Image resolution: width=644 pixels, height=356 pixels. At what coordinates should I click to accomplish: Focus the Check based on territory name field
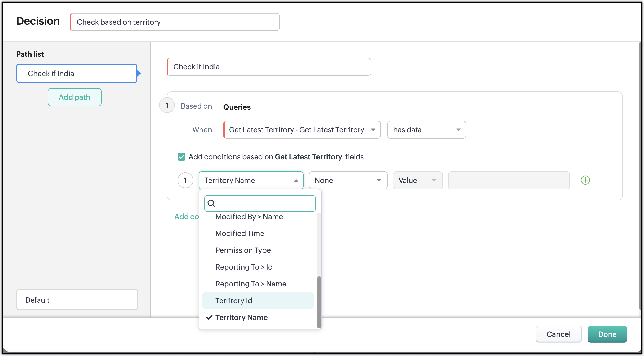pyautogui.click(x=175, y=22)
